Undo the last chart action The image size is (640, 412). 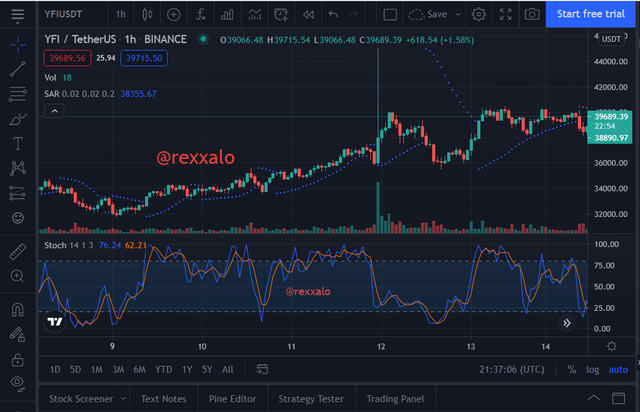pos(333,15)
